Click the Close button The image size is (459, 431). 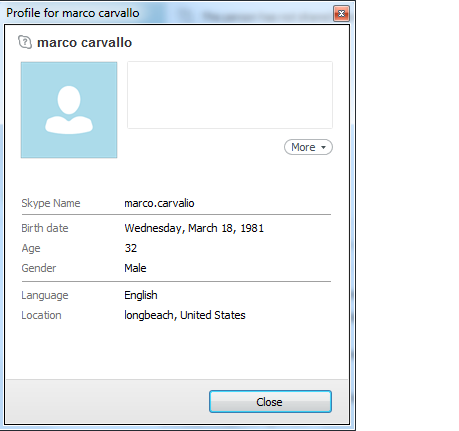pos(270,402)
